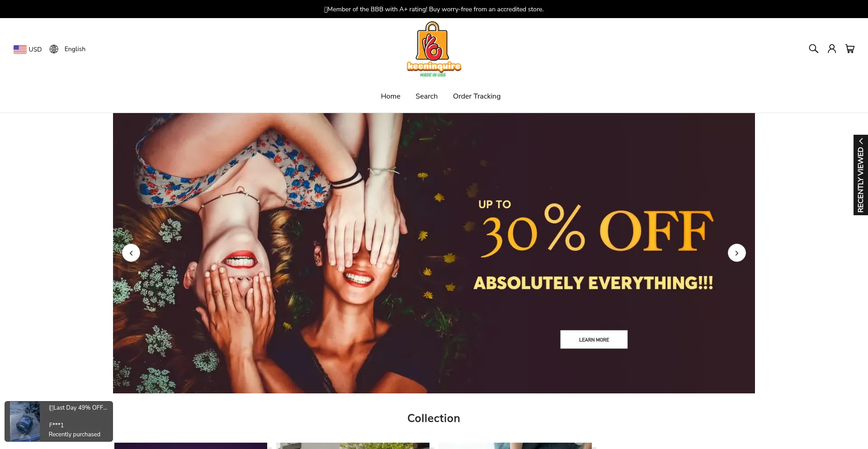Click the 30% OFF banner image
The width and height of the screenshot is (868, 449).
click(x=434, y=253)
